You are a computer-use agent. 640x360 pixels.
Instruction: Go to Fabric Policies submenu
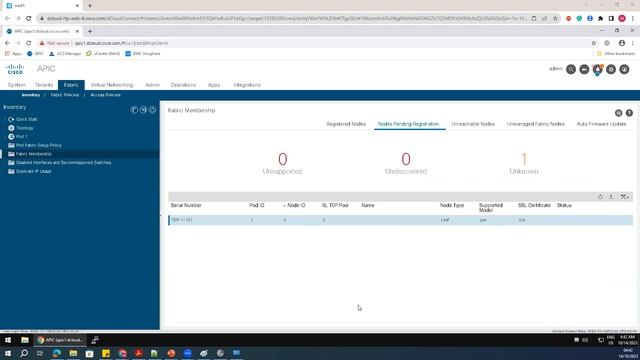click(65, 95)
